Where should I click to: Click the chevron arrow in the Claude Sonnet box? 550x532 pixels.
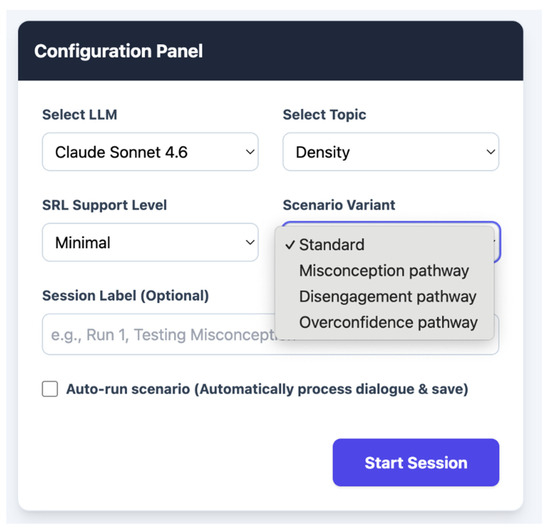pos(250,152)
